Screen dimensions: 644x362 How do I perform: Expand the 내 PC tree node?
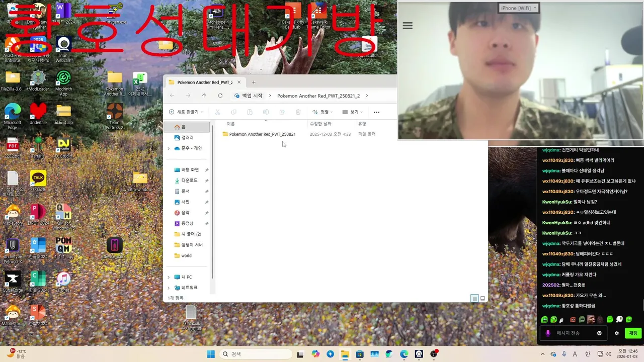click(x=169, y=277)
